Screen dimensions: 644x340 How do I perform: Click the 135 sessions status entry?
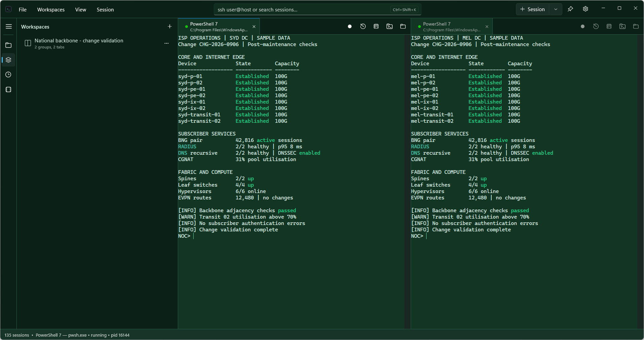pyautogui.click(x=17, y=335)
